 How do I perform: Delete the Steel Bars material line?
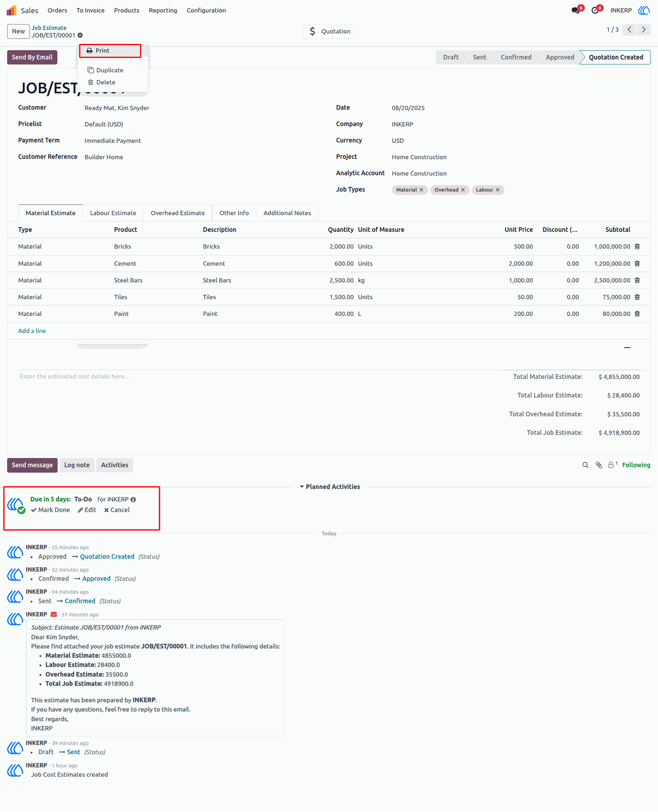(637, 280)
